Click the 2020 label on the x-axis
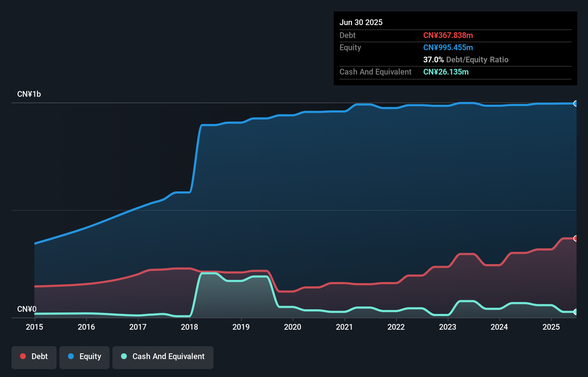The height and width of the screenshot is (377, 588). [293, 327]
